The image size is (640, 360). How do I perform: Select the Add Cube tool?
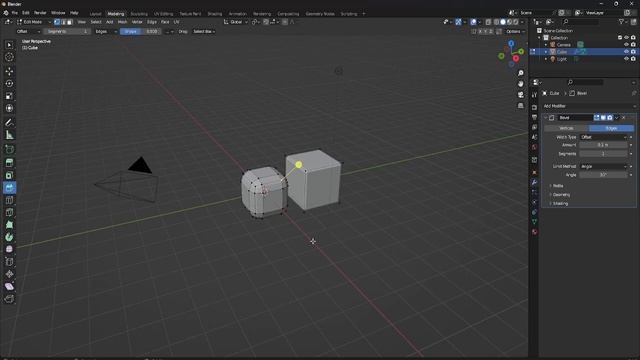(9, 149)
